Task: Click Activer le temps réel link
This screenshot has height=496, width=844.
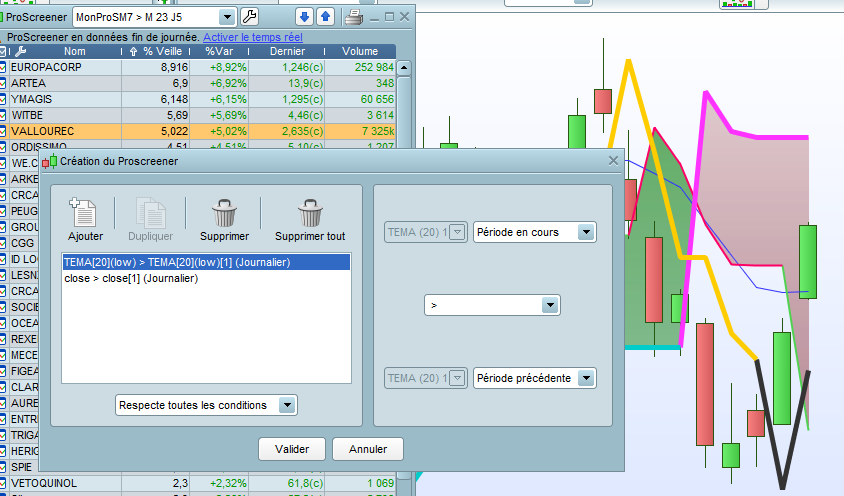Action: 252,37
